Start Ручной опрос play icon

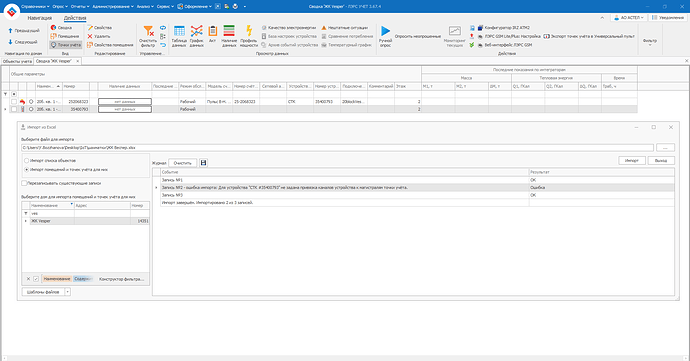pos(385,31)
